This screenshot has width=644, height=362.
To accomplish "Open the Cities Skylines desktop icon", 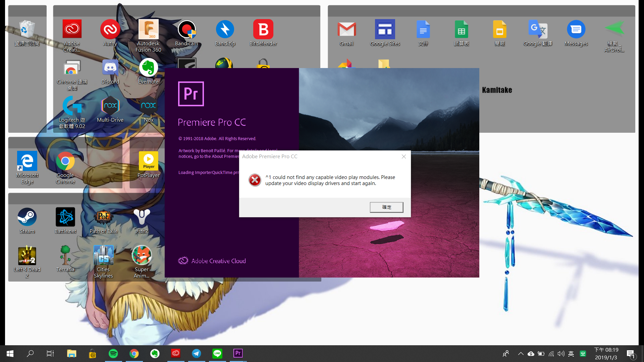I will (x=103, y=262).
